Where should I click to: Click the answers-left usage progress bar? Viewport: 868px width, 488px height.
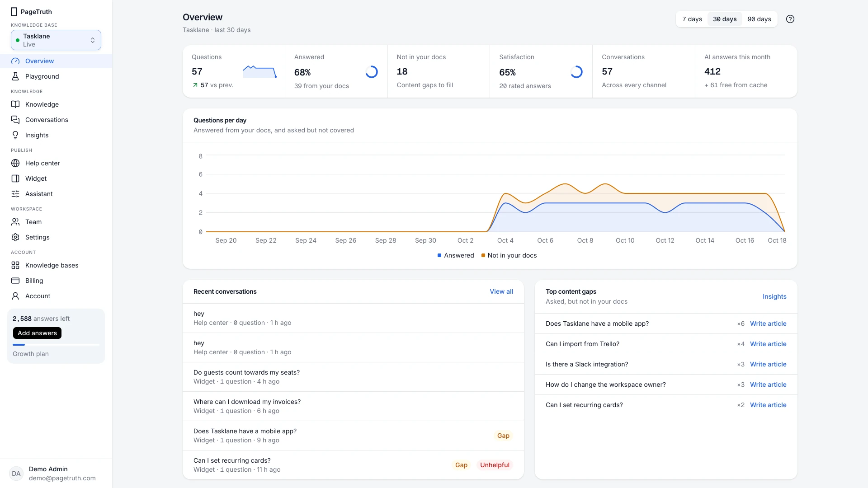click(56, 345)
